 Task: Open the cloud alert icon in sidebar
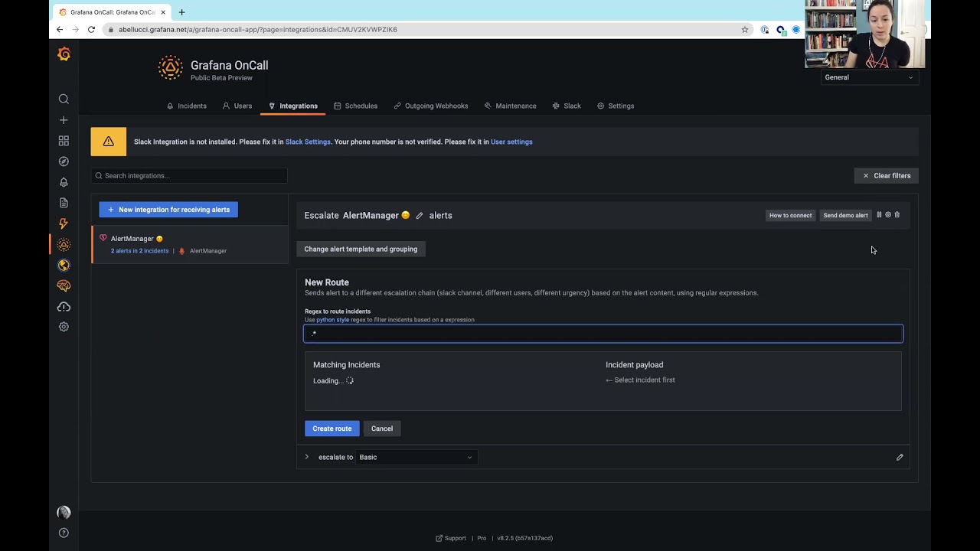point(64,307)
